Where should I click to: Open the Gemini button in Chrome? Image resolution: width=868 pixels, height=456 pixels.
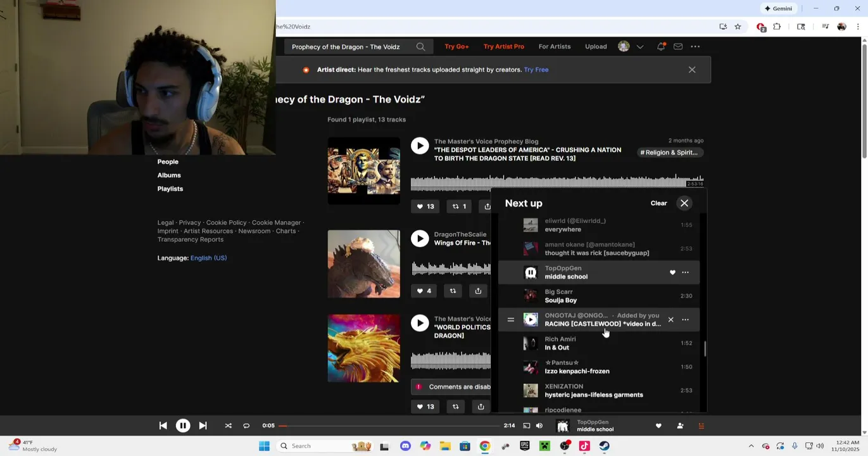click(778, 8)
